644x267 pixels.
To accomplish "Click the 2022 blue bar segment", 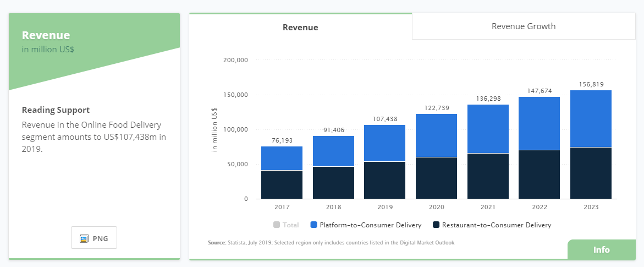I will tap(540, 123).
